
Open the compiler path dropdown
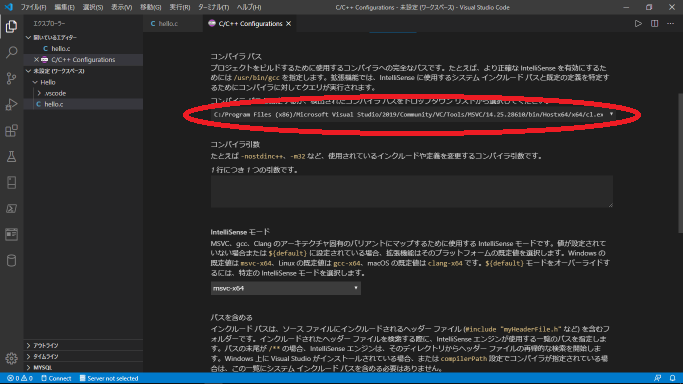412,115
